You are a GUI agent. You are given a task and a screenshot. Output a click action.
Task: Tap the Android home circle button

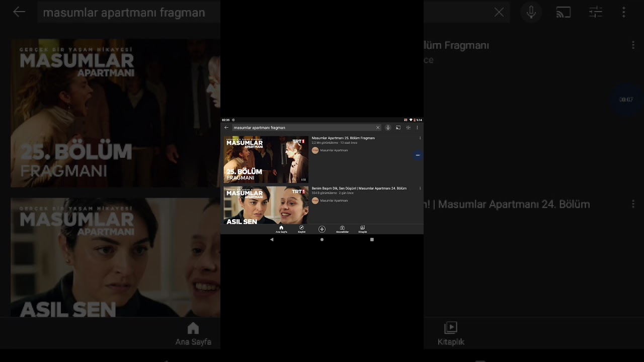[322, 240]
